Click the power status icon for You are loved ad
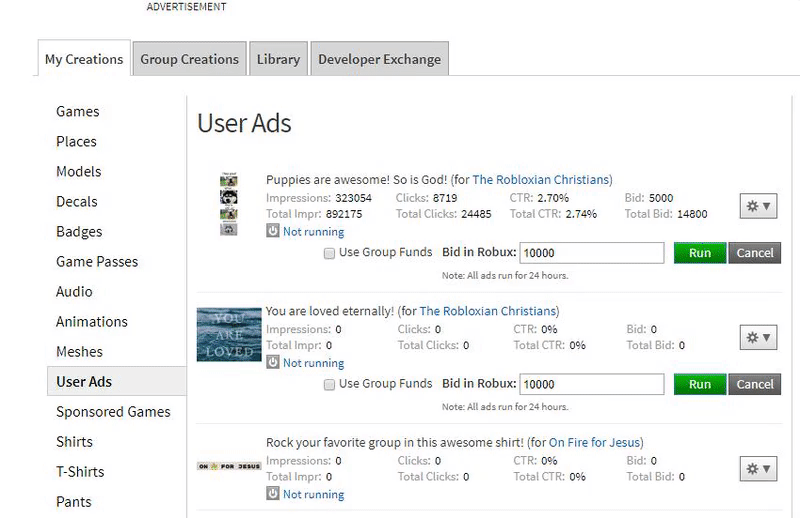This screenshot has height=518, width=800. coord(273,362)
